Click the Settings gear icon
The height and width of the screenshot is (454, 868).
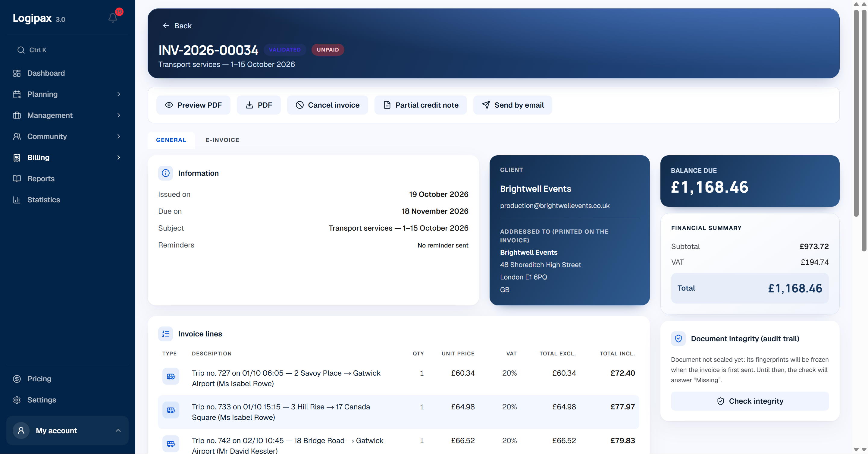tap(17, 400)
